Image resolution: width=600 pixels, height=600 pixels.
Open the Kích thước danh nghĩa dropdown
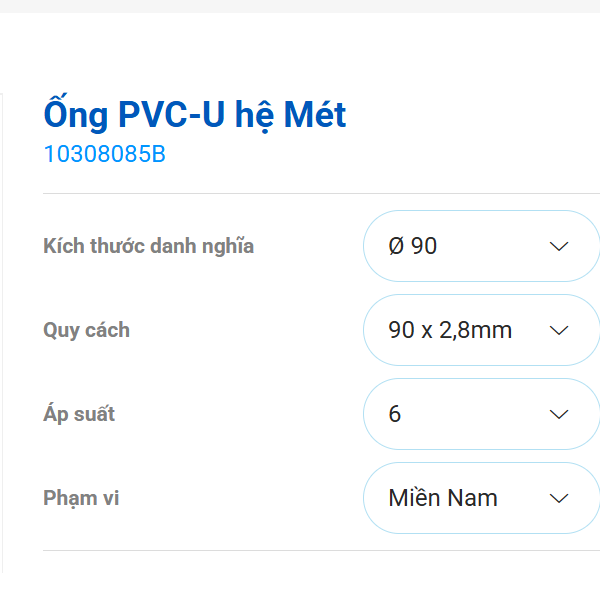pyautogui.click(x=480, y=246)
